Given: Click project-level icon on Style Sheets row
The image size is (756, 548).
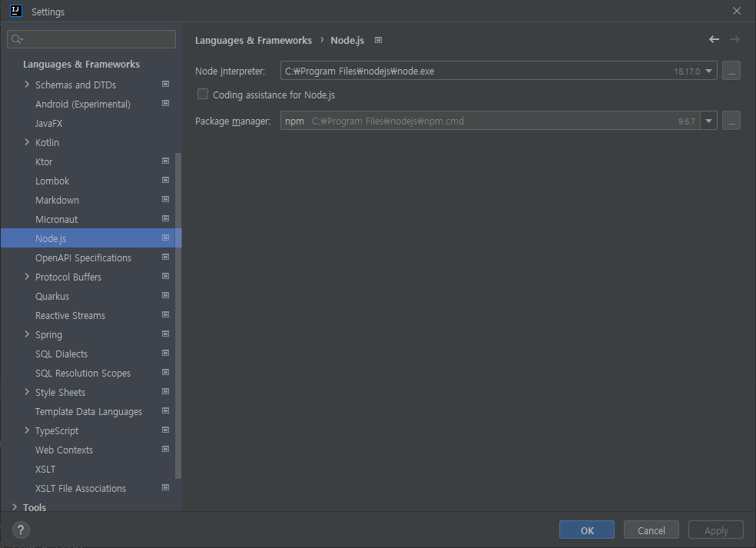Looking at the screenshot, I should click(165, 391).
